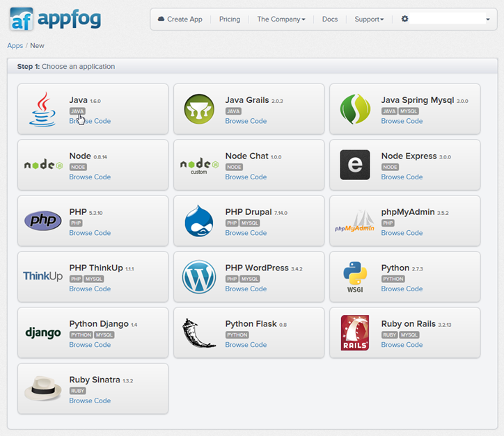
Task: Select the Drupal droplet icon
Action: [199, 221]
